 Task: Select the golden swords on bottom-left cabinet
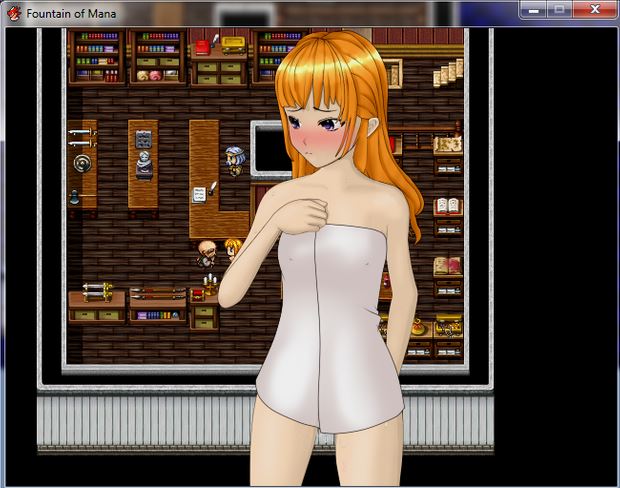(96, 291)
